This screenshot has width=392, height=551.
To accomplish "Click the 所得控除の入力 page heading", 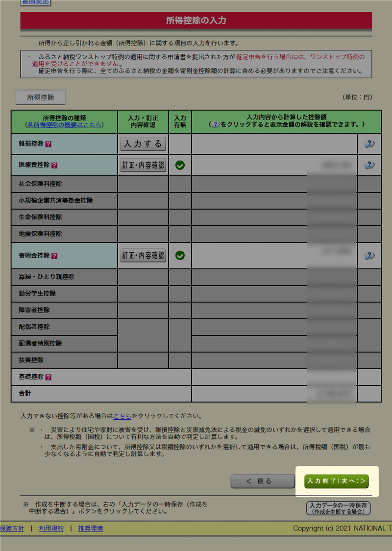I will [x=196, y=21].
